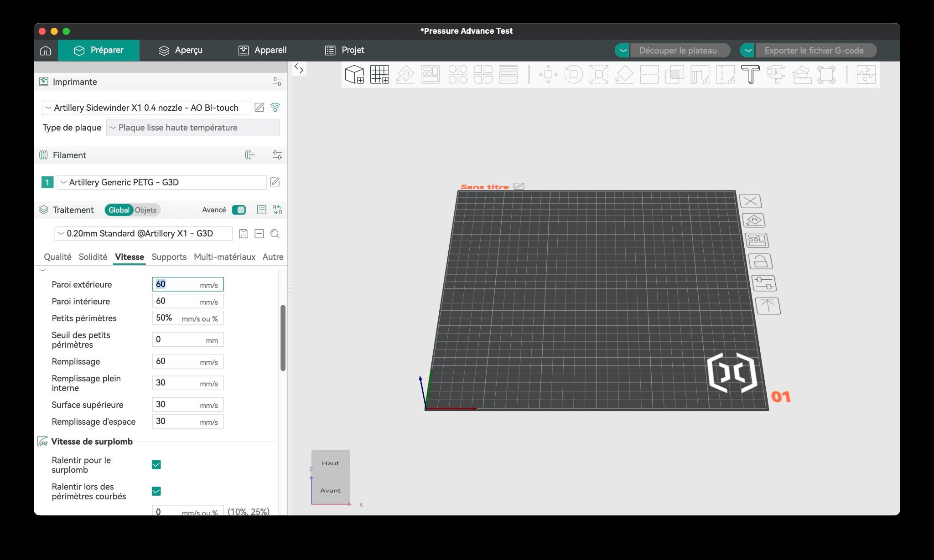This screenshot has width=934, height=560.
Task: Open the variable layer height tool
Action: [509, 74]
